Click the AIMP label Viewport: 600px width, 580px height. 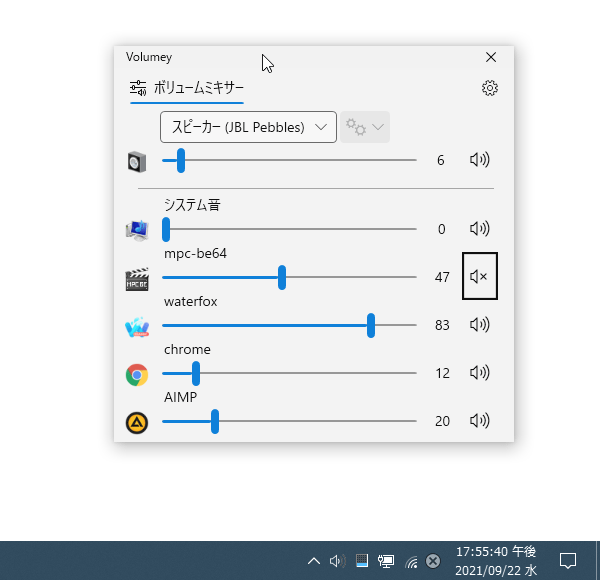click(180, 398)
